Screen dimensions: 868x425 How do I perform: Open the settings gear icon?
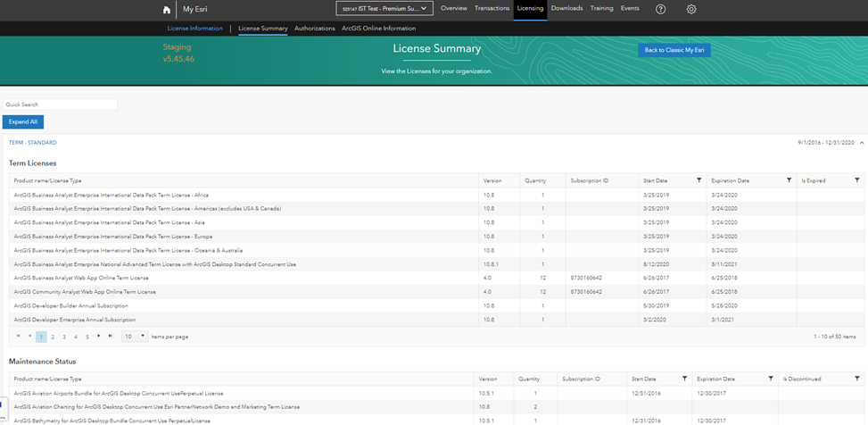tap(691, 9)
